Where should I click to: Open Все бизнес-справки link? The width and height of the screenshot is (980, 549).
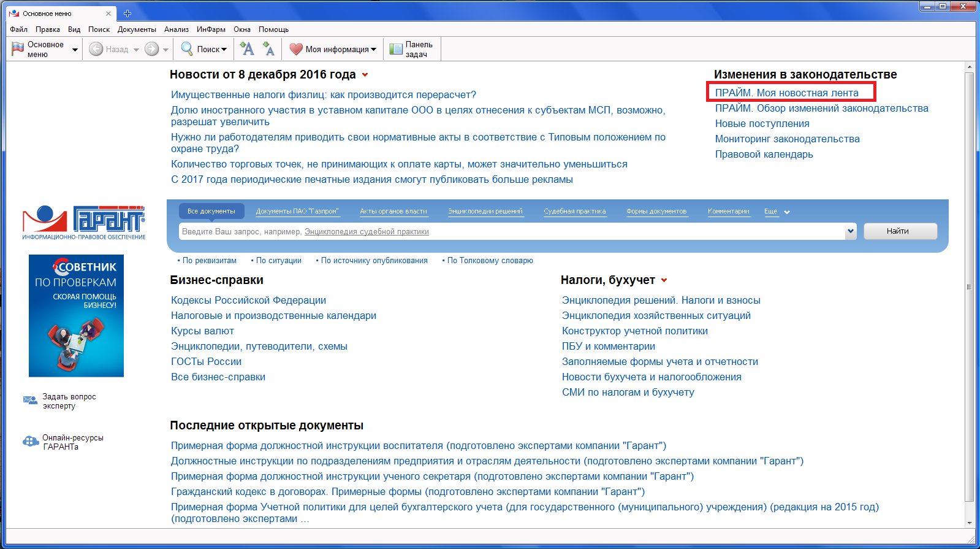[218, 377]
